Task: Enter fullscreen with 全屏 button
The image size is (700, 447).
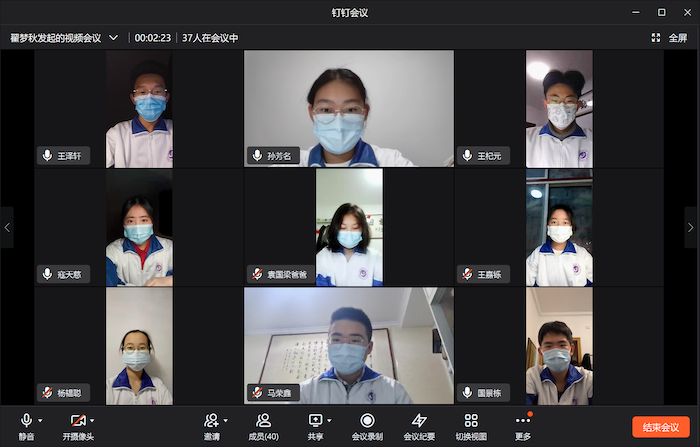Action: point(670,38)
